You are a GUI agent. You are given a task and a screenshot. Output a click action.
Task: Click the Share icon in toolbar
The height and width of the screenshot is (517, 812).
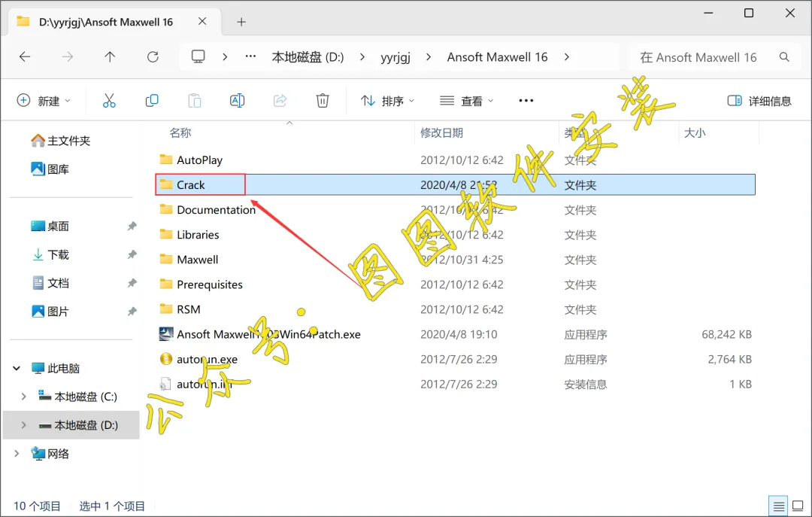tap(280, 101)
